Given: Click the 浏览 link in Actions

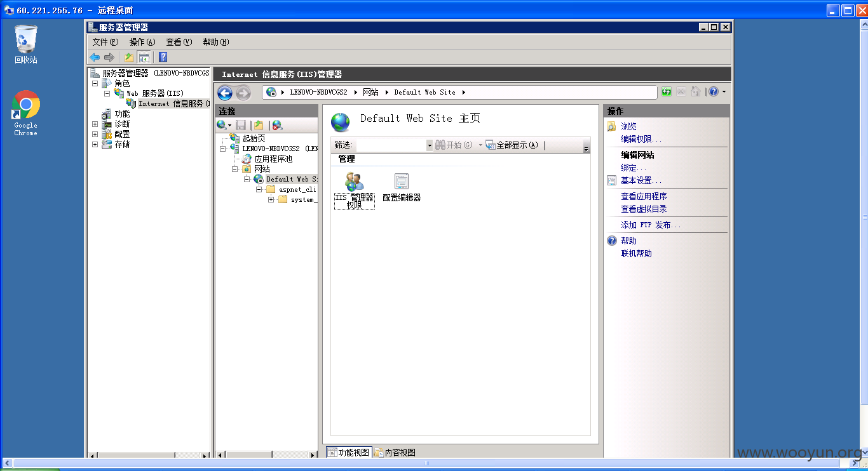Looking at the screenshot, I should coord(628,126).
